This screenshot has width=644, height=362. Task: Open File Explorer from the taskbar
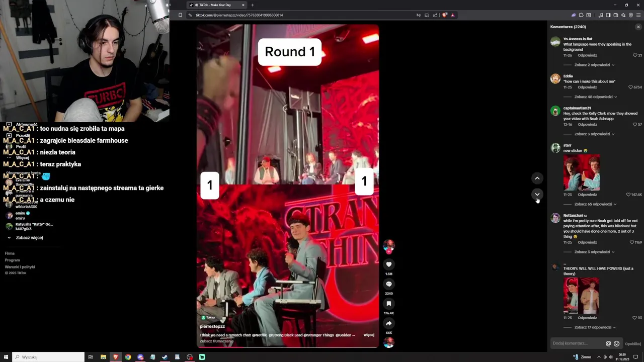[103, 357]
